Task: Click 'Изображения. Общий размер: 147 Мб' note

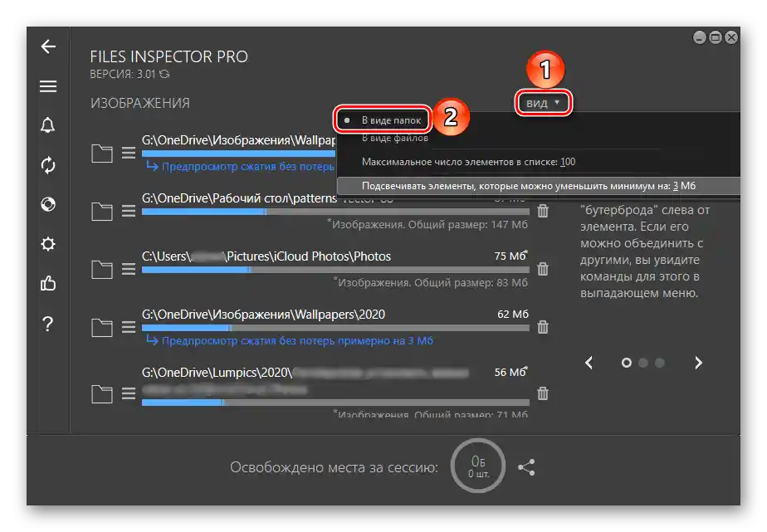Action: tap(428, 224)
